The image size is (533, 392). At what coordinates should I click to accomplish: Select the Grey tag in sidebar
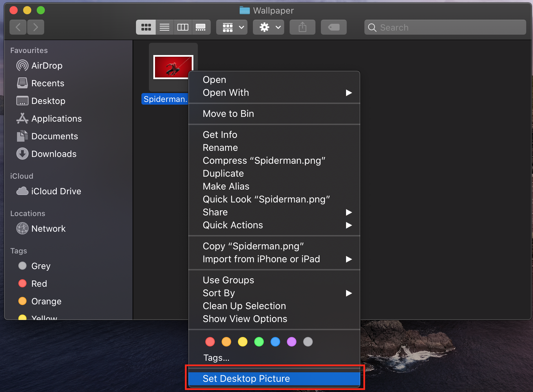[x=34, y=266]
